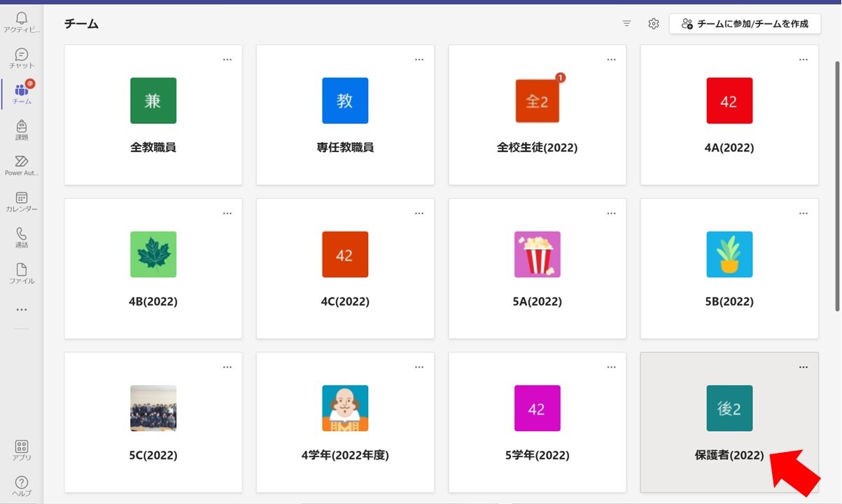Open the 全校生徒(2022) team name
Viewport: 842px width, 504px height.
pos(538,148)
